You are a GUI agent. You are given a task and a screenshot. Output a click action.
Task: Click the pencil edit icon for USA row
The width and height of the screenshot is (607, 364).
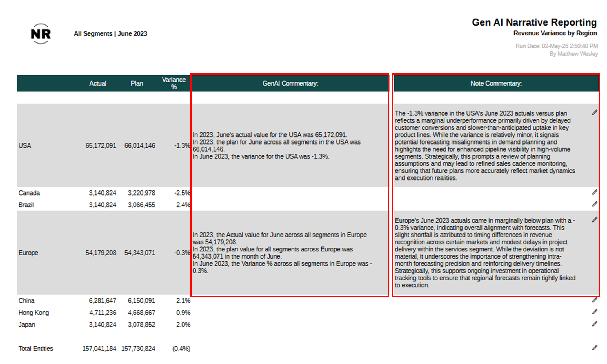(x=594, y=113)
